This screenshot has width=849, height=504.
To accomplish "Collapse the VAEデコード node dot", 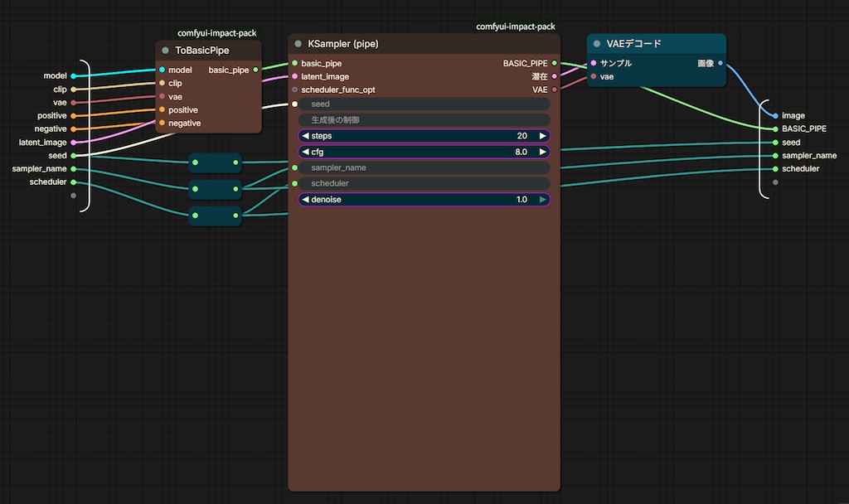I will 597,43.
